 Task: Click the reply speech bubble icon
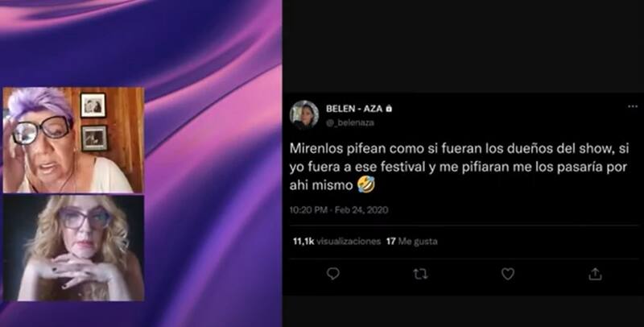click(x=333, y=274)
